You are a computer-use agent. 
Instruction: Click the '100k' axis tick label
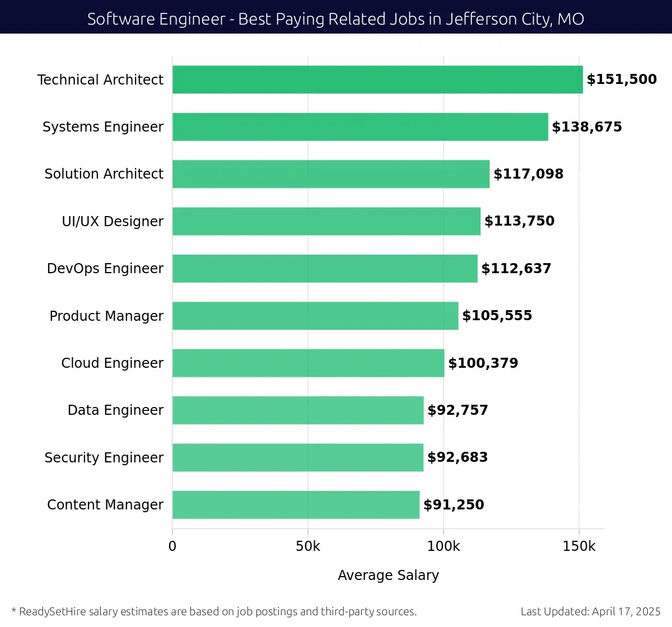444,546
